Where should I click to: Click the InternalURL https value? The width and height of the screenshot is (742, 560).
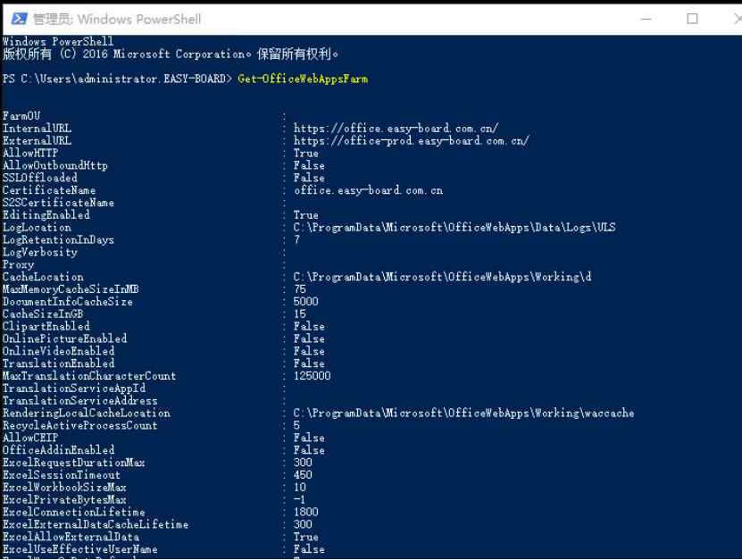[396, 129]
